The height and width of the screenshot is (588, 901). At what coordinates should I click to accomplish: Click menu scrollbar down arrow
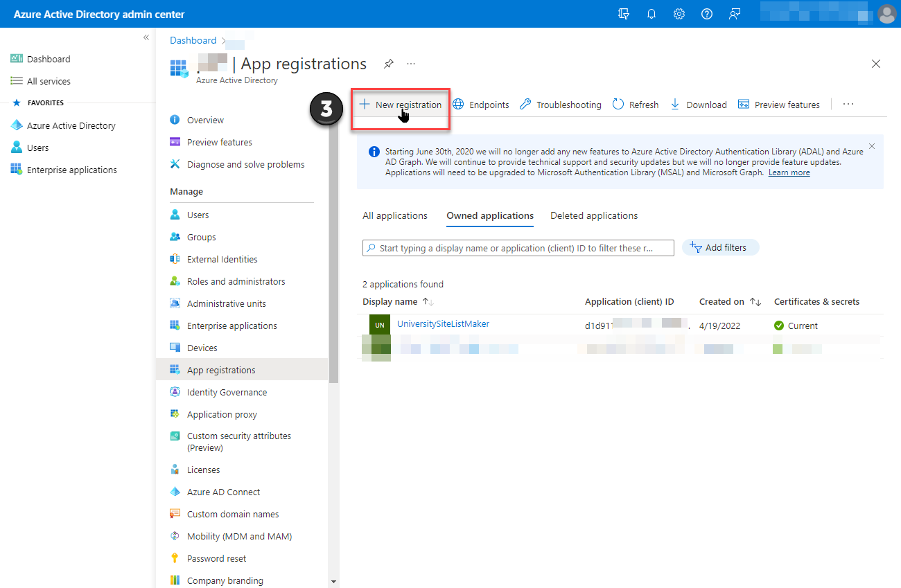coord(333,582)
